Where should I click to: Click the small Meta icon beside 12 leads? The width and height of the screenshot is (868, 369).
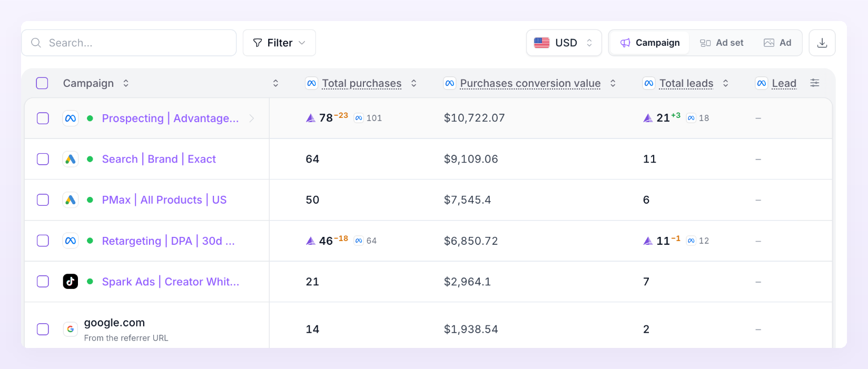click(x=691, y=241)
